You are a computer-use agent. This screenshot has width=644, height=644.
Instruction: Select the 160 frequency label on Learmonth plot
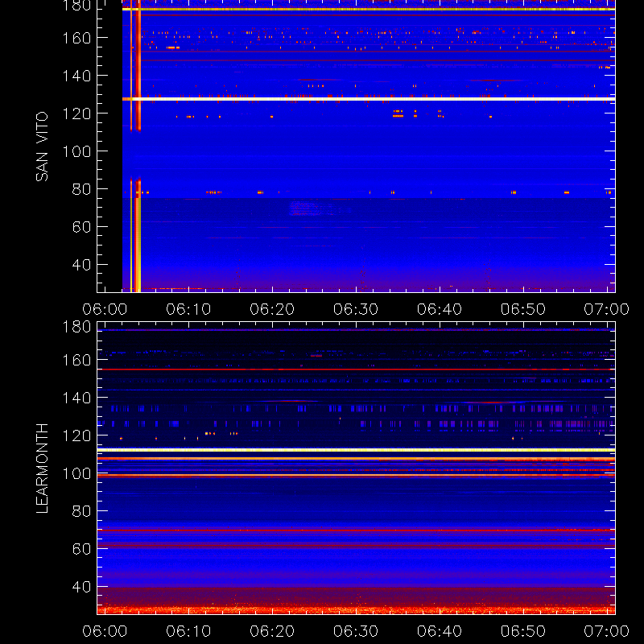pyautogui.click(x=76, y=360)
